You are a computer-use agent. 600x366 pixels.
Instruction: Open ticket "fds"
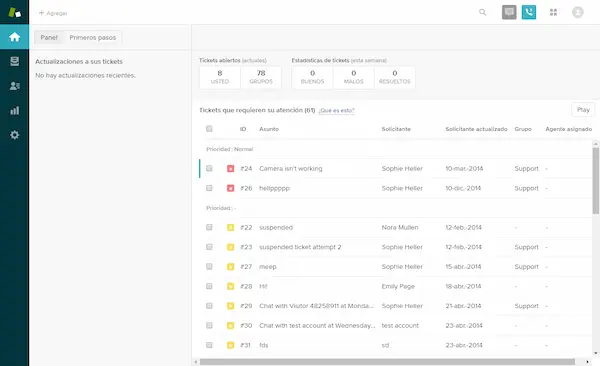tap(264, 345)
